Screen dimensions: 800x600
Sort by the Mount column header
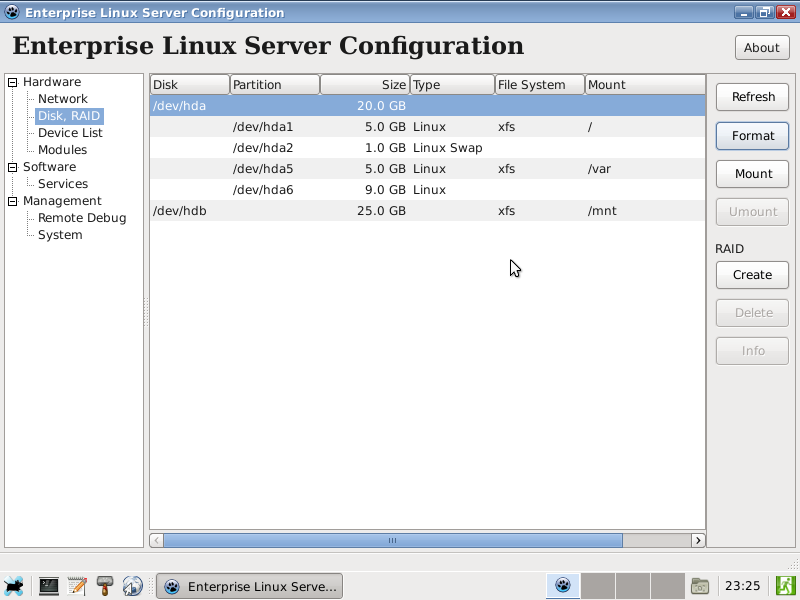645,85
